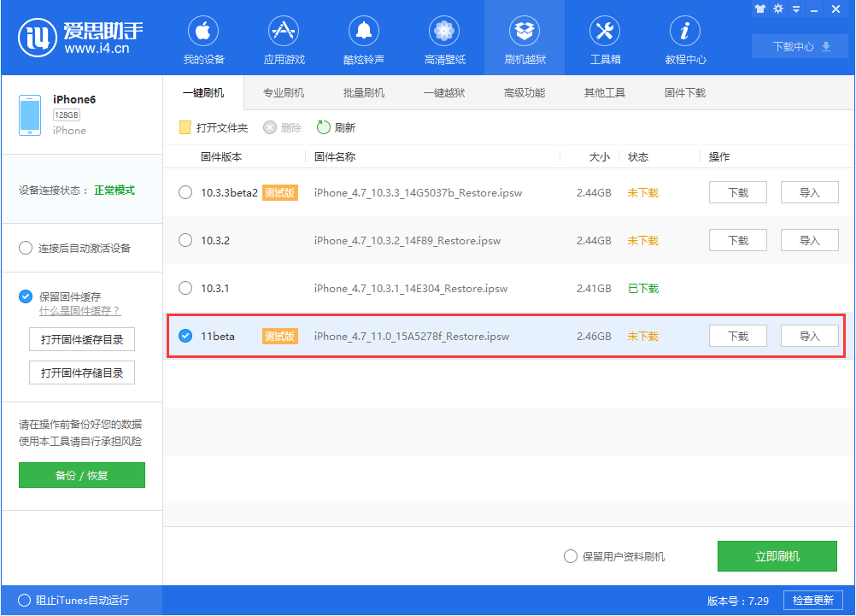Screen dimensions: 856x616
Task: Import firmware for 10.3.2 row
Action: (810, 240)
